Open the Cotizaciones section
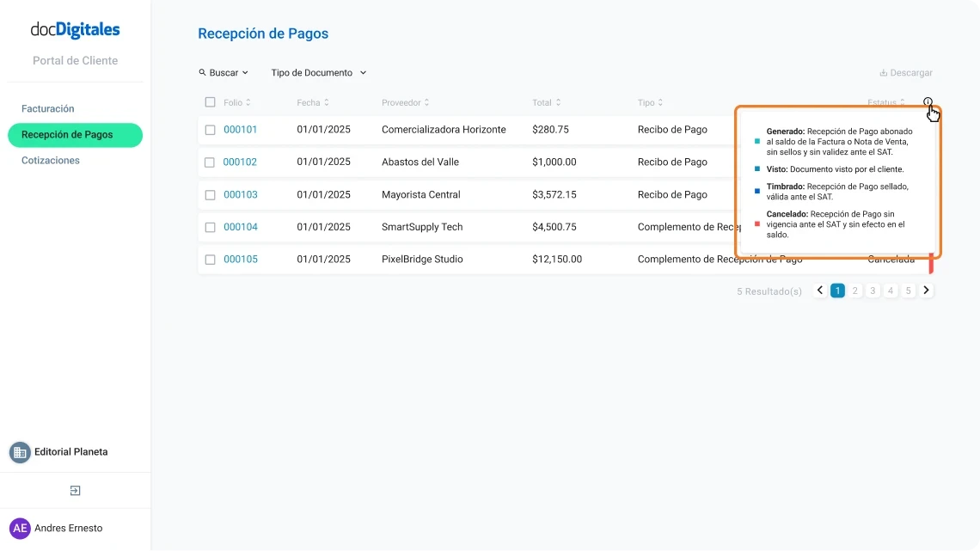 51,160
